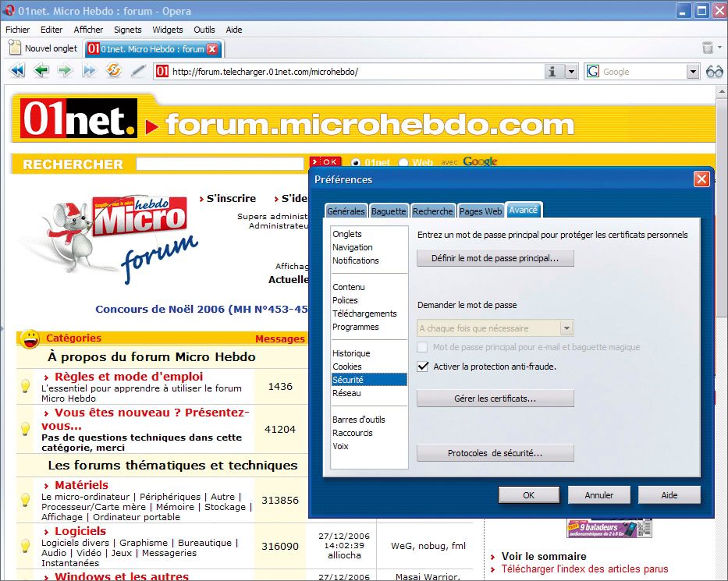Click the fast forward navigation icon

[89, 71]
